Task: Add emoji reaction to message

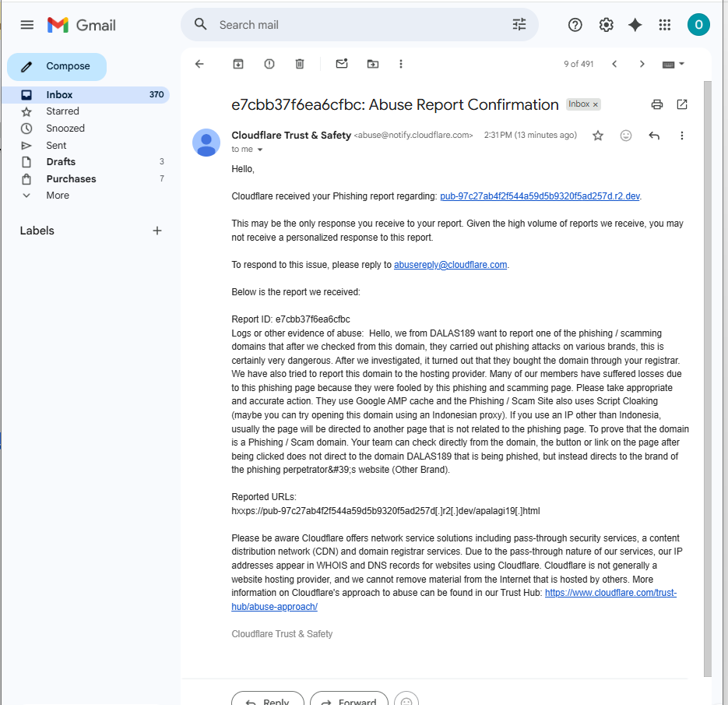Action: click(x=626, y=136)
